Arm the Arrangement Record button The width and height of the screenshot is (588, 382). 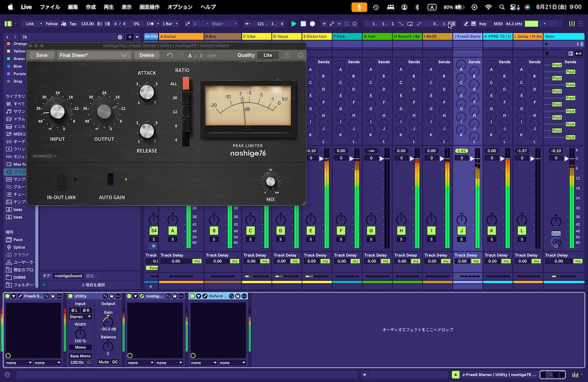(312, 24)
